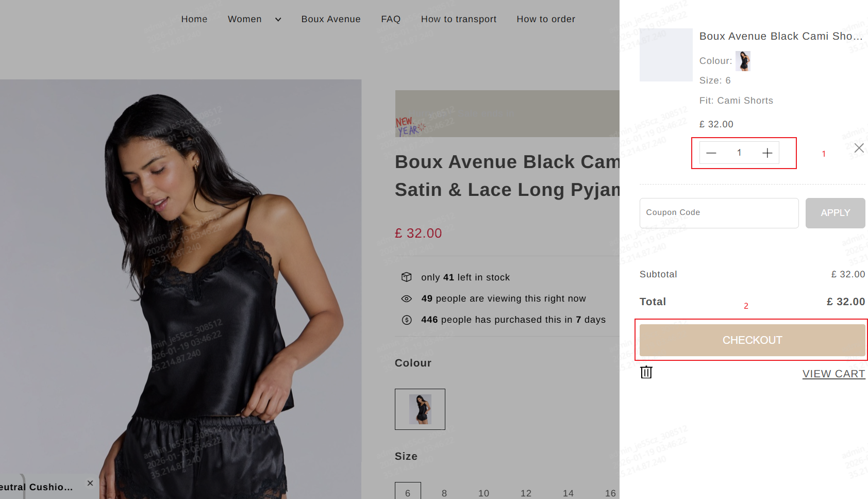The height and width of the screenshot is (499, 868).
Task: Apply the coupon with APPLY button
Action: pos(835,213)
